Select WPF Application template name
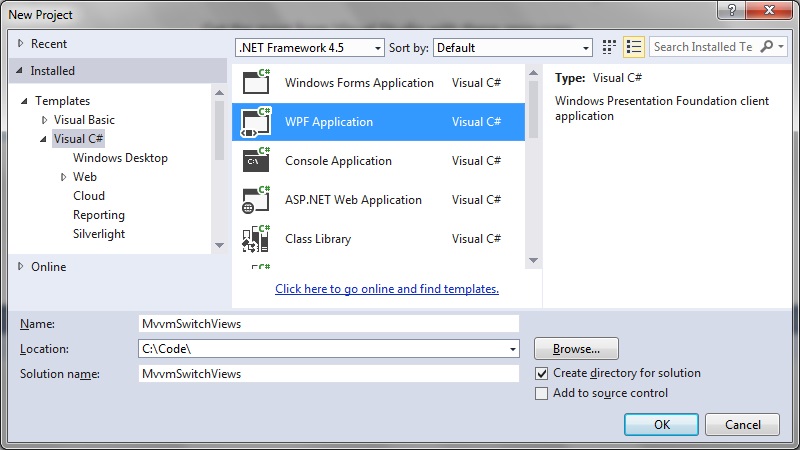The height and width of the screenshot is (450, 800). (x=329, y=122)
